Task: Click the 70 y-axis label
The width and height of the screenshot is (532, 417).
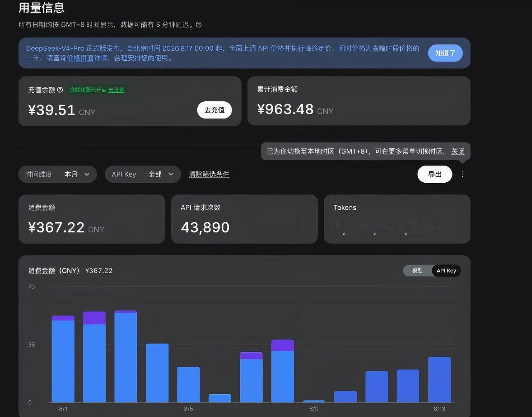Action: (32, 287)
